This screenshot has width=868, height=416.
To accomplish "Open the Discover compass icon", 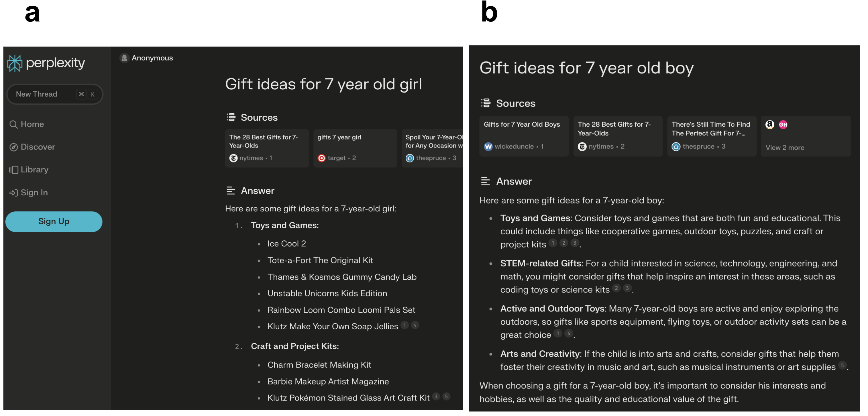I will click(x=13, y=147).
